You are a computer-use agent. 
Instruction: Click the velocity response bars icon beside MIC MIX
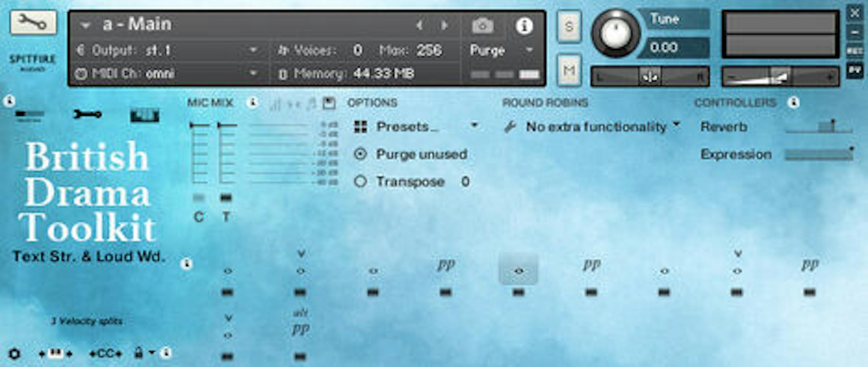click(x=276, y=104)
